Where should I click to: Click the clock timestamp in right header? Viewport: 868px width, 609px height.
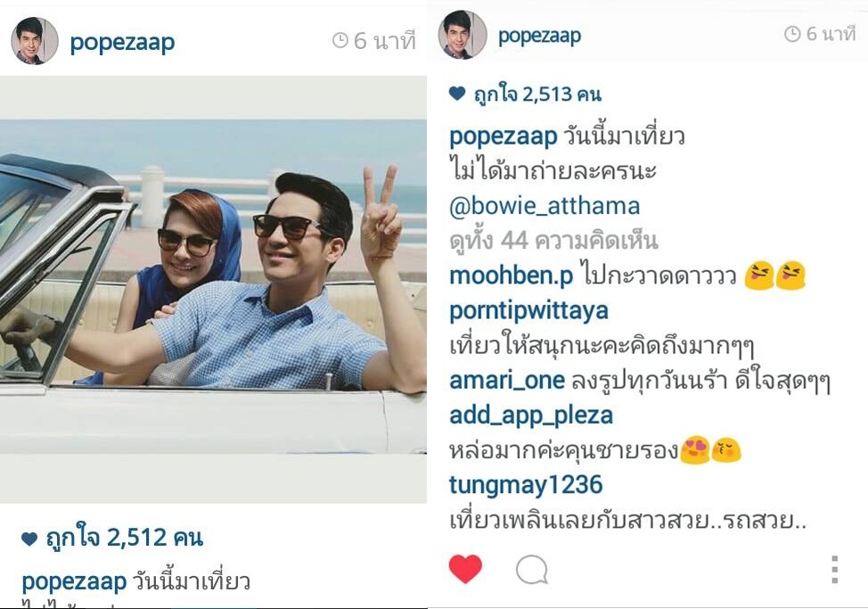click(x=821, y=34)
